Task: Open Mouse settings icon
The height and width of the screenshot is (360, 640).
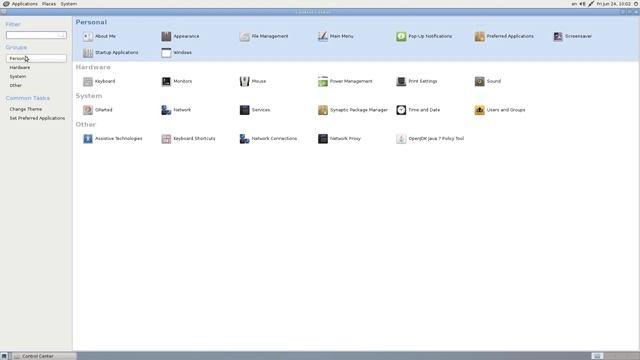Action: point(244,81)
